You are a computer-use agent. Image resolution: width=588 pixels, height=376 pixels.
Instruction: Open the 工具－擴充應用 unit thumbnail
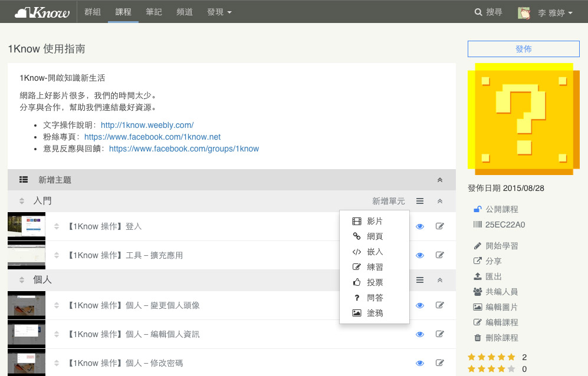[x=27, y=255]
